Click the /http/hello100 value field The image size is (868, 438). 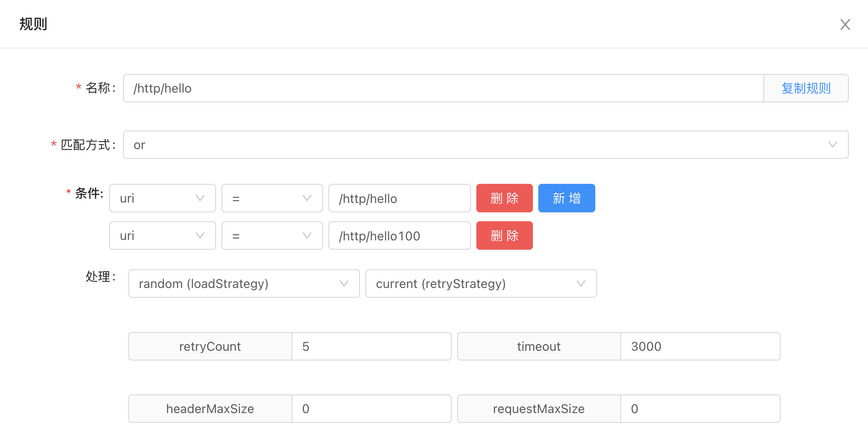400,235
